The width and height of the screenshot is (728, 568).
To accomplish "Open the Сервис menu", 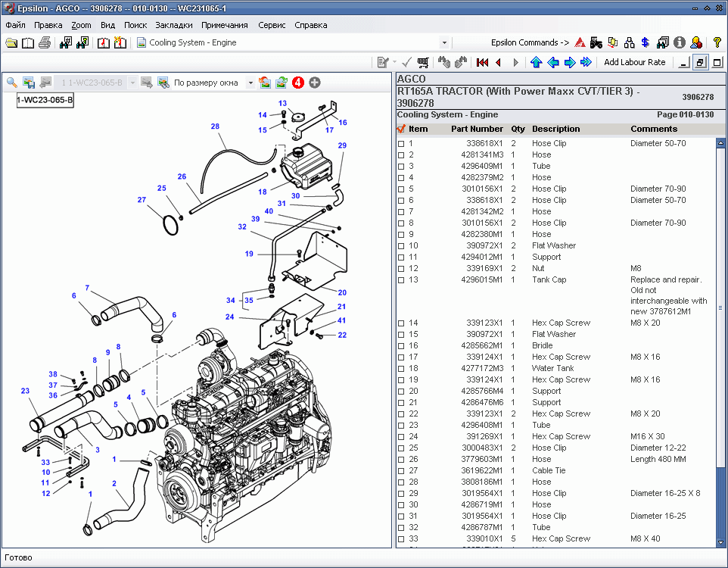I will point(272,25).
